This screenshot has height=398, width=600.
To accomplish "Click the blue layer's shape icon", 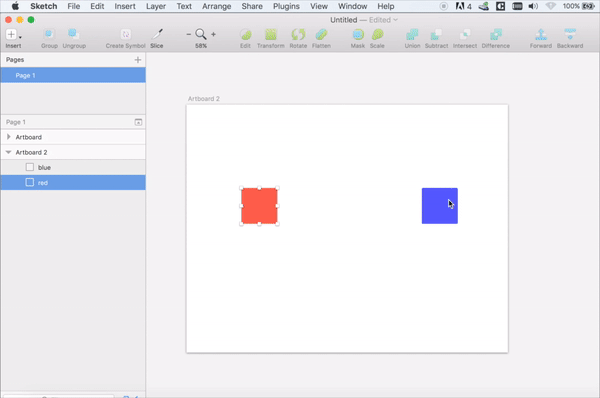I will 29,167.
